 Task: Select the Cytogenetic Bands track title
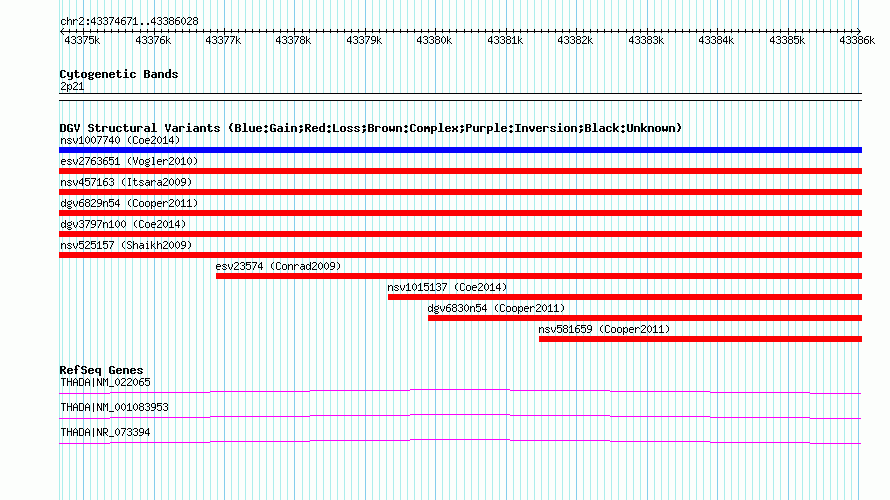(x=119, y=74)
